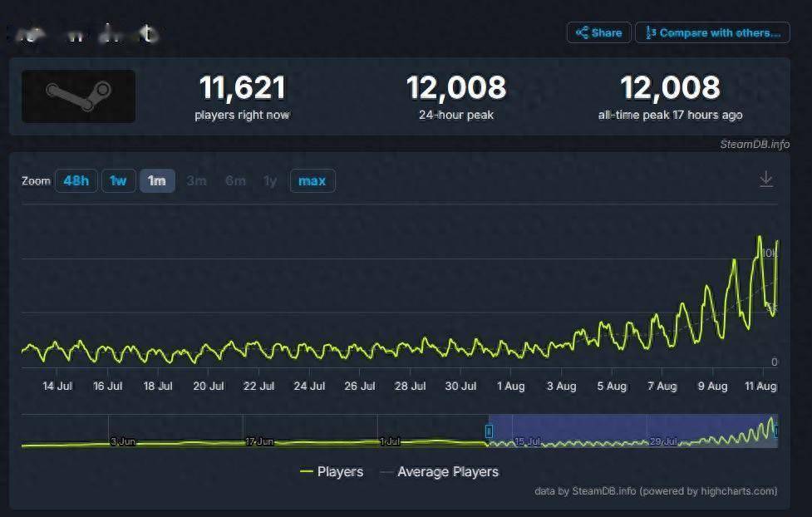Toggle Players series in legend
812x517 pixels.
tap(332, 472)
